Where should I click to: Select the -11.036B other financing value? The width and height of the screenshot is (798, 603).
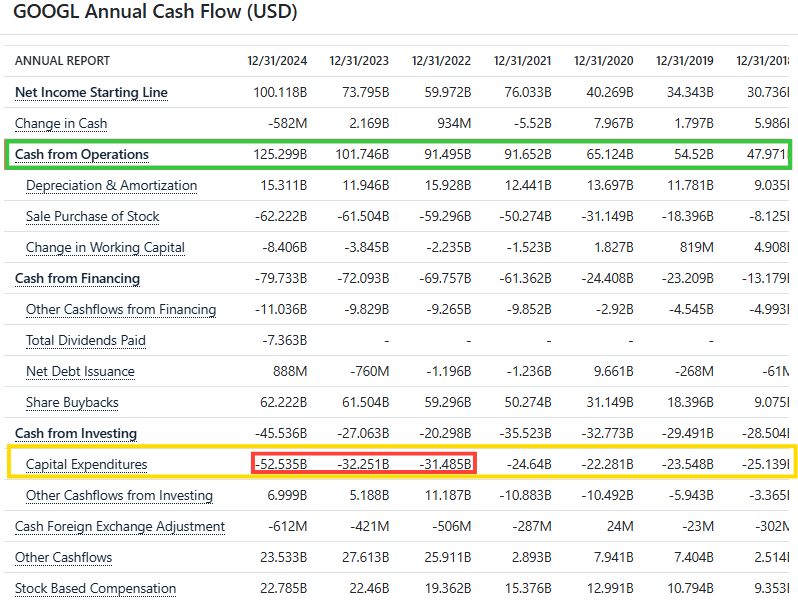[x=281, y=310]
